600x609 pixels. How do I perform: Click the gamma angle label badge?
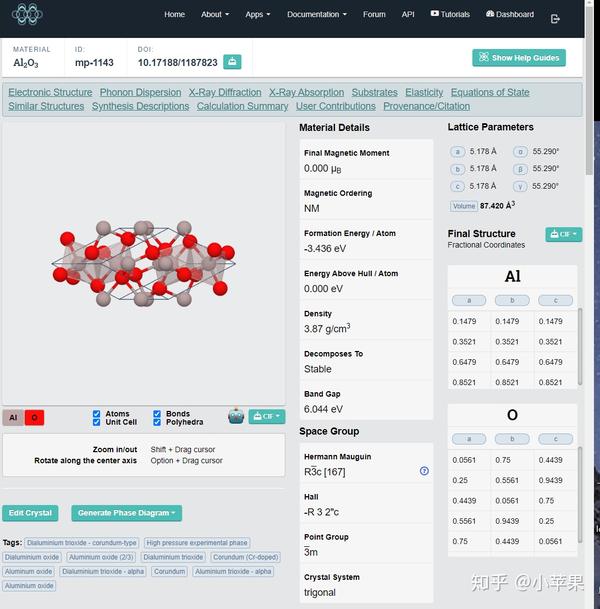(x=520, y=186)
